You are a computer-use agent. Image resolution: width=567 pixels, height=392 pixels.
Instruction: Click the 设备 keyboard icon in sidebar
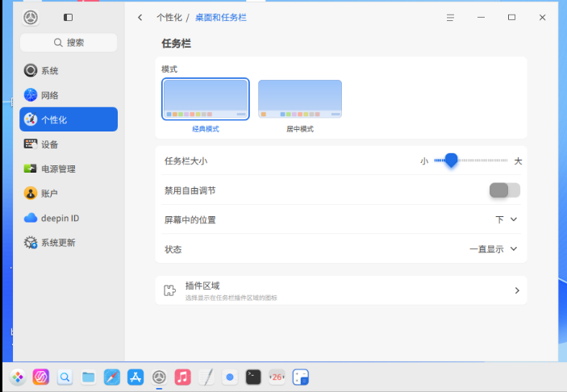point(31,144)
